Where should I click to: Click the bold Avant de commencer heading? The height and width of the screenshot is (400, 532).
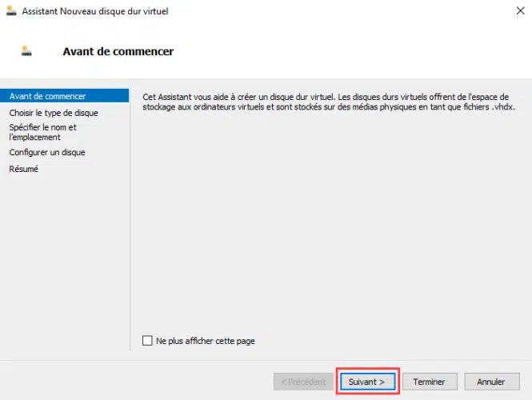[x=118, y=51]
